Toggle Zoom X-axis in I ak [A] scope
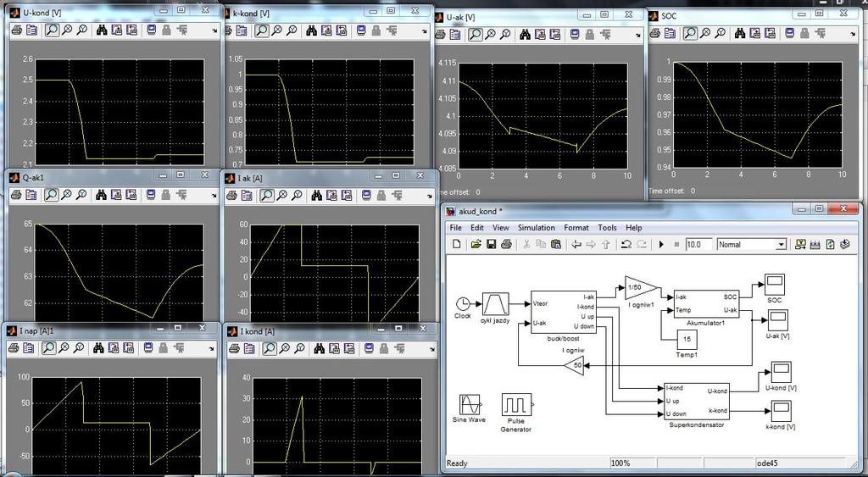The image size is (868, 477). 281,195
